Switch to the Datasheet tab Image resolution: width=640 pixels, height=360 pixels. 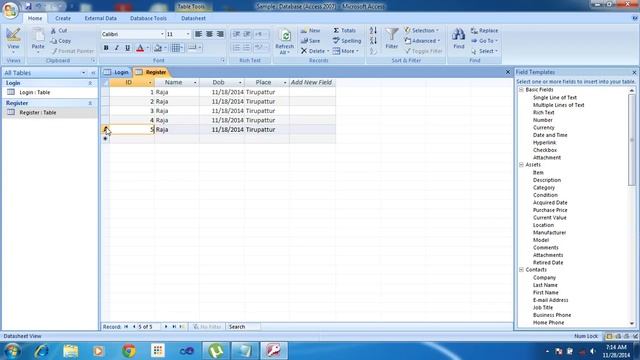click(193, 18)
